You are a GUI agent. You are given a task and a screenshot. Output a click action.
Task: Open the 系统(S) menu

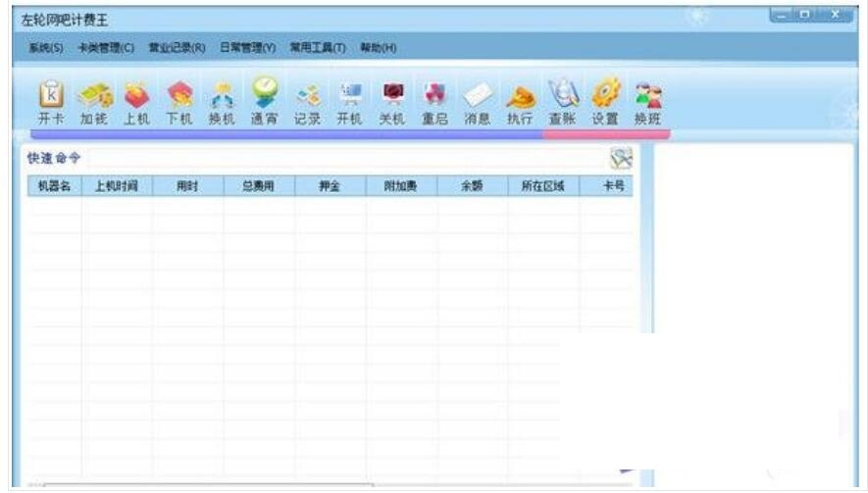tap(46, 48)
